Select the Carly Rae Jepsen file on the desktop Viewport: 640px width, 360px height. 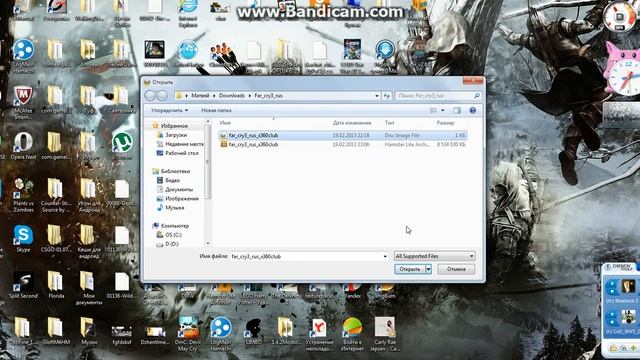pos(384,334)
